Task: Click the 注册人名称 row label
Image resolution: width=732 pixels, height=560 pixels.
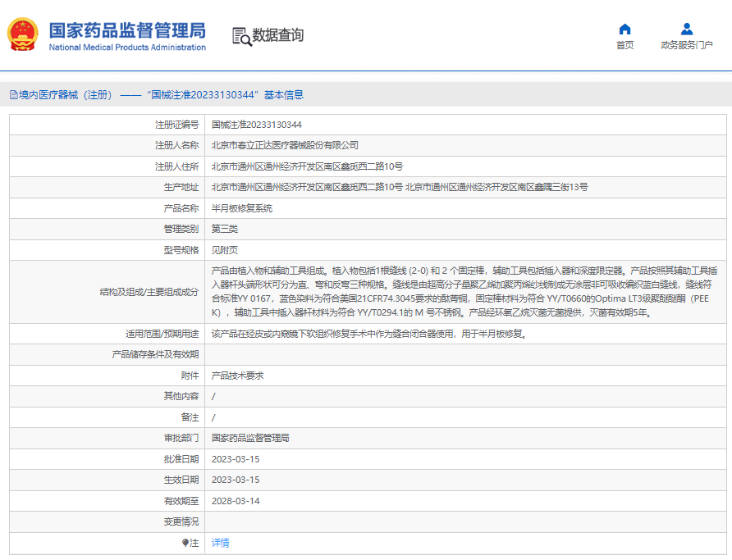Action: click(177, 145)
